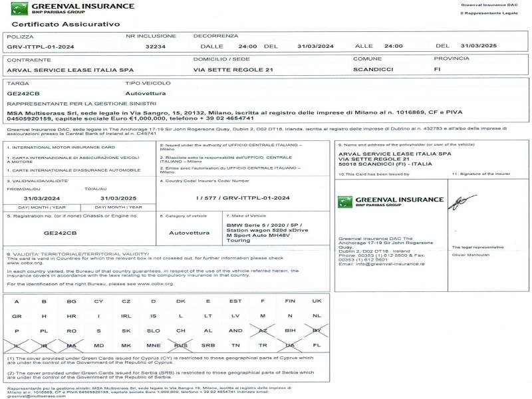Click the CY country code

[x=98, y=302]
